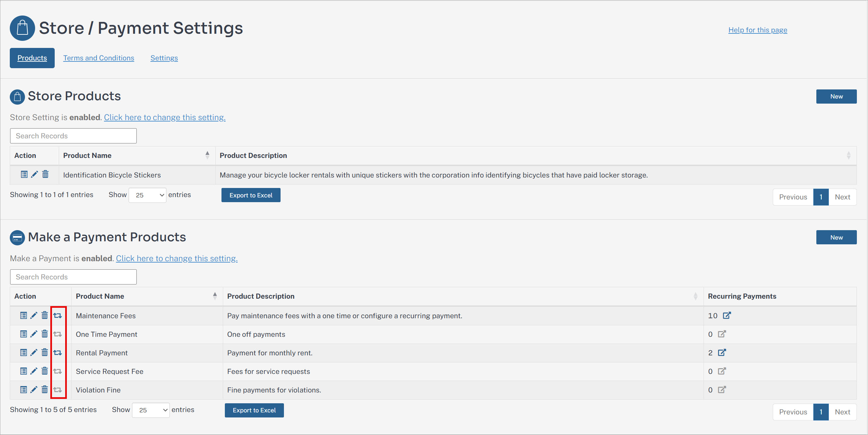
Task: Switch to the Products tab
Action: point(32,58)
